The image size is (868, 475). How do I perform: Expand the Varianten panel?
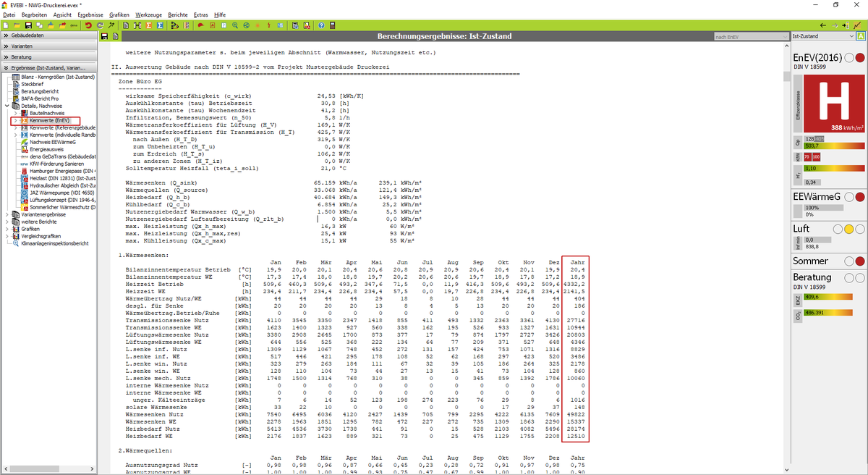48,46
